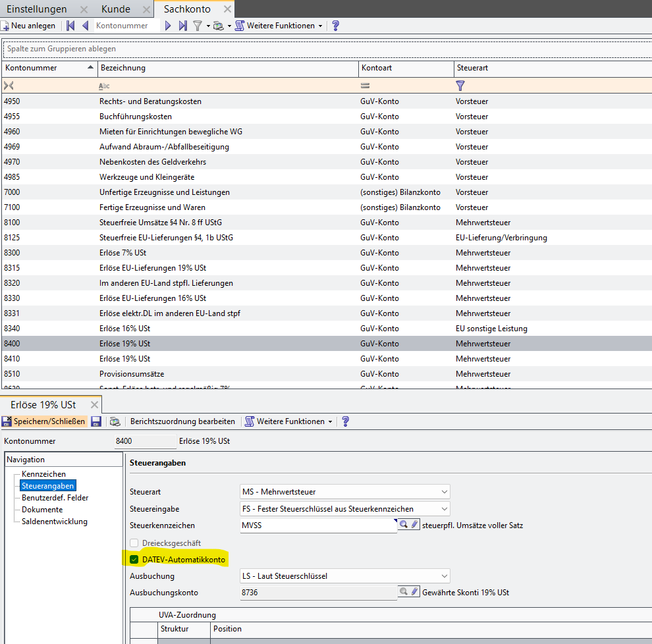Uncheck the DATEV-Automatikkonto checkbox
Image resolution: width=652 pixels, height=644 pixels.
pyautogui.click(x=134, y=560)
